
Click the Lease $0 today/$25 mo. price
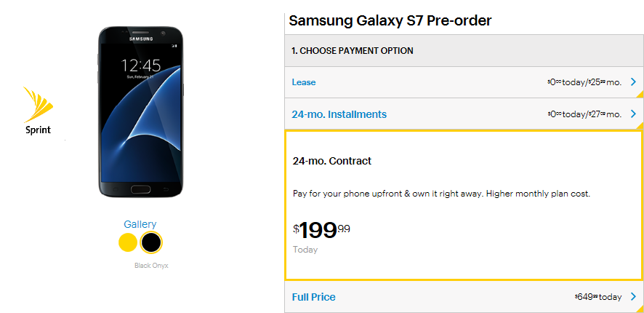584,82
